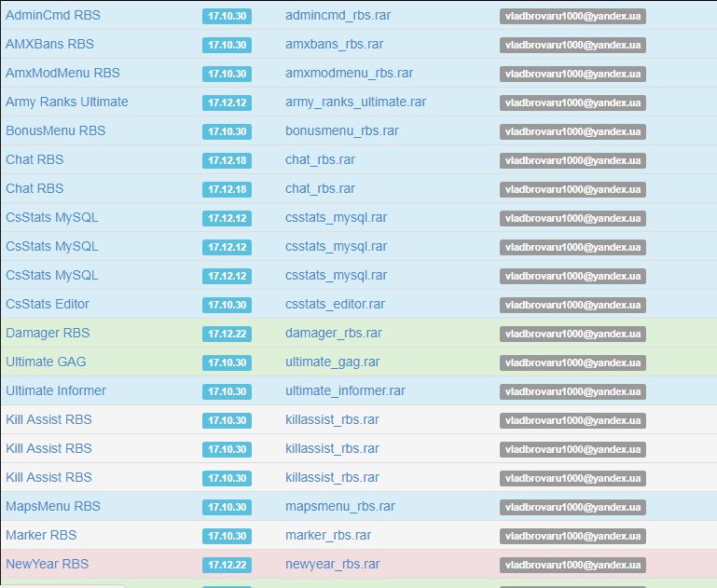Image resolution: width=717 pixels, height=588 pixels.
Task: Click version 17.12.12 in Army Ranks Ultimate row
Action: [x=227, y=103]
